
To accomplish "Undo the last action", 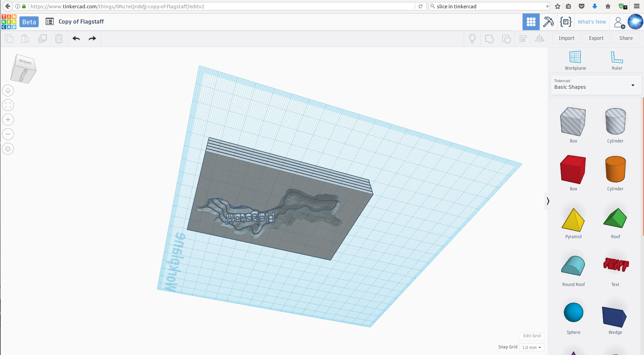I will pyautogui.click(x=76, y=38).
